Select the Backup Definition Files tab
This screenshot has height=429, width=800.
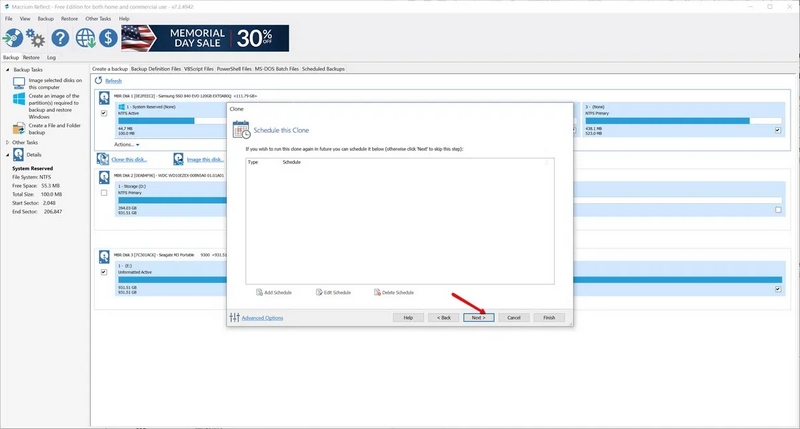click(156, 69)
